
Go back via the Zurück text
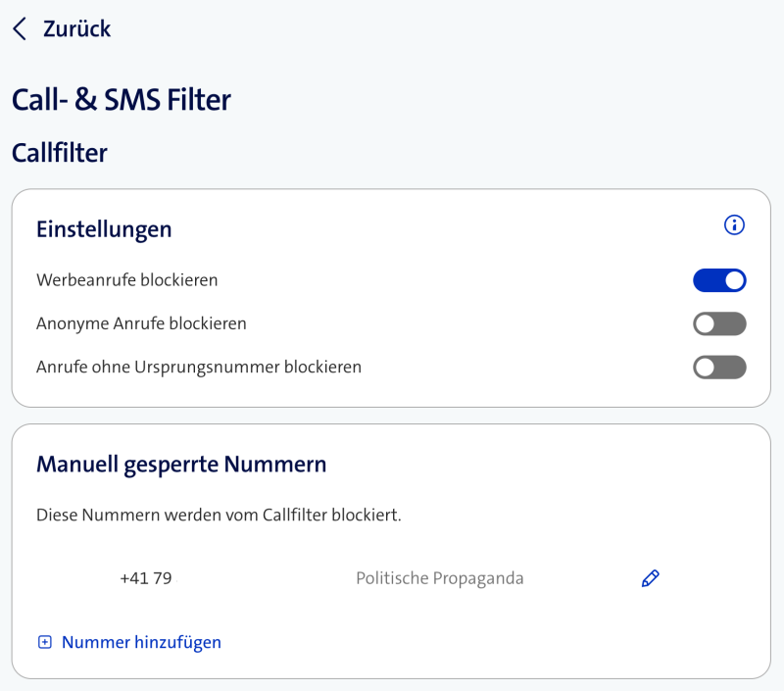[76, 29]
